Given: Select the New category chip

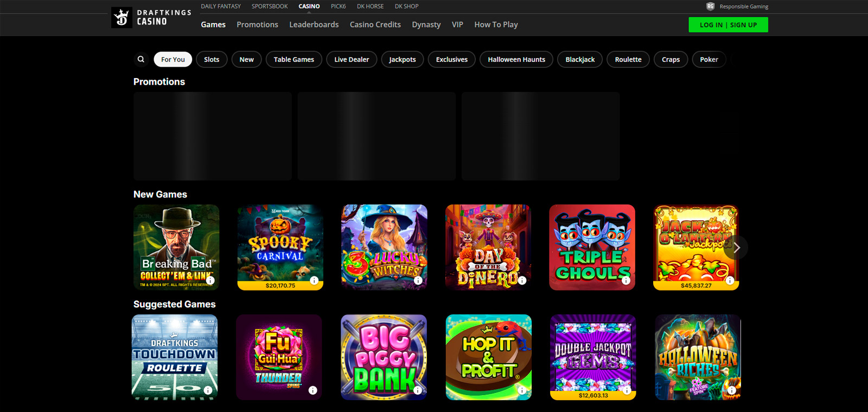Looking at the screenshot, I should 247,59.
